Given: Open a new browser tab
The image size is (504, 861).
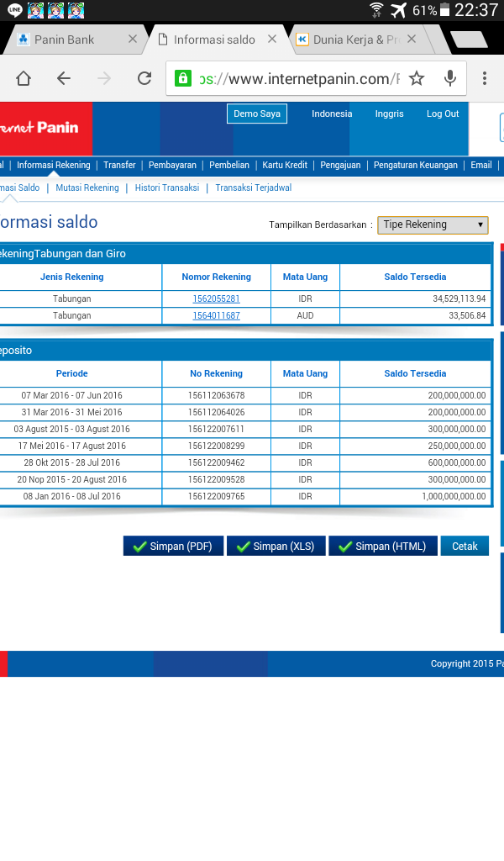Looking at the screenshot, I should click(469, 40).
